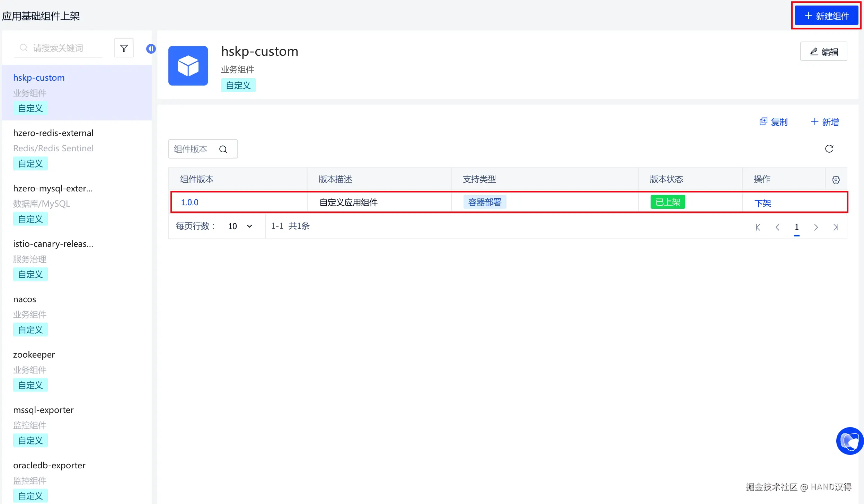Select hzero-redis-external in component list
This screenshot has width=864, height=504.
click(x=53, y=133)
